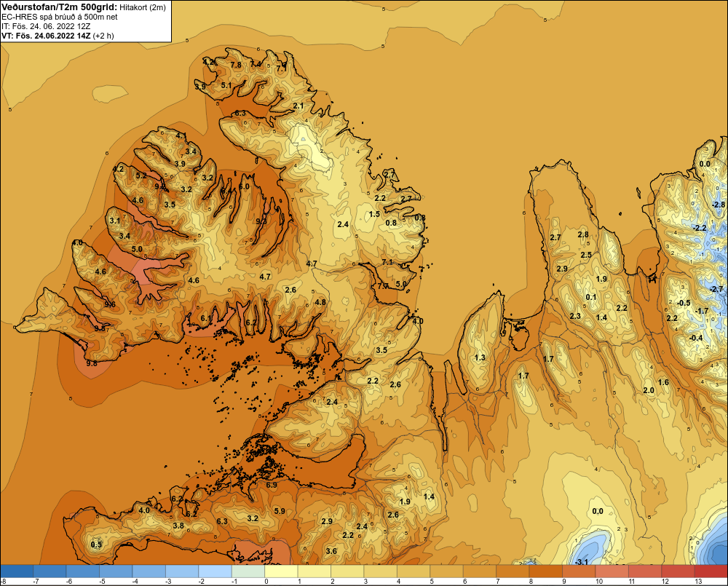Select the 'IT: Fös. 24. 06. 2022 12Z' line
This screenshot has width=728, height=586.
[x=46, y=26]
